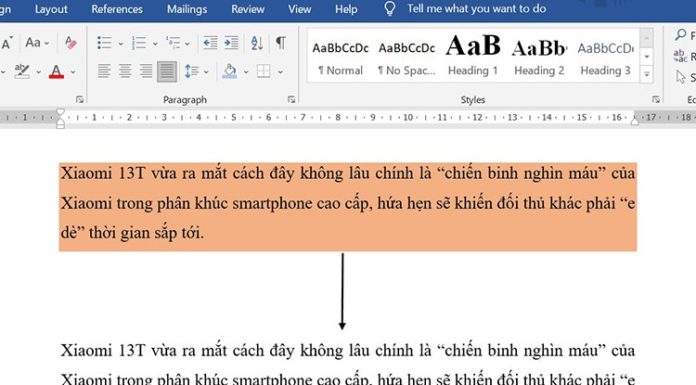Increase paragraph indent
The height and width of the screenshot is (385, 696).
(231, 43)
